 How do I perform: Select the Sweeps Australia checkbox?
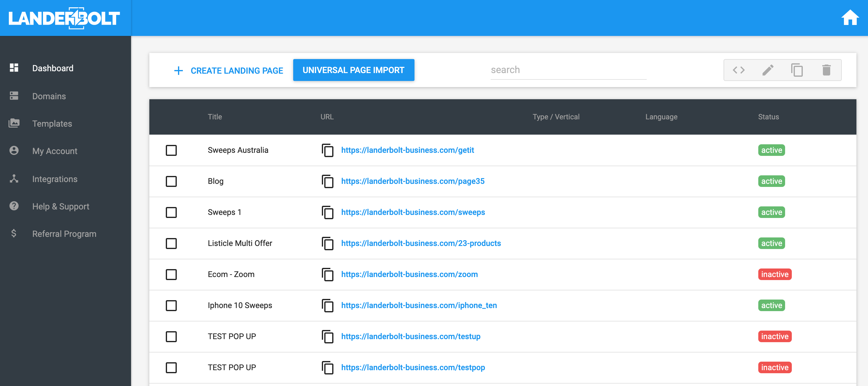[171, 150]
